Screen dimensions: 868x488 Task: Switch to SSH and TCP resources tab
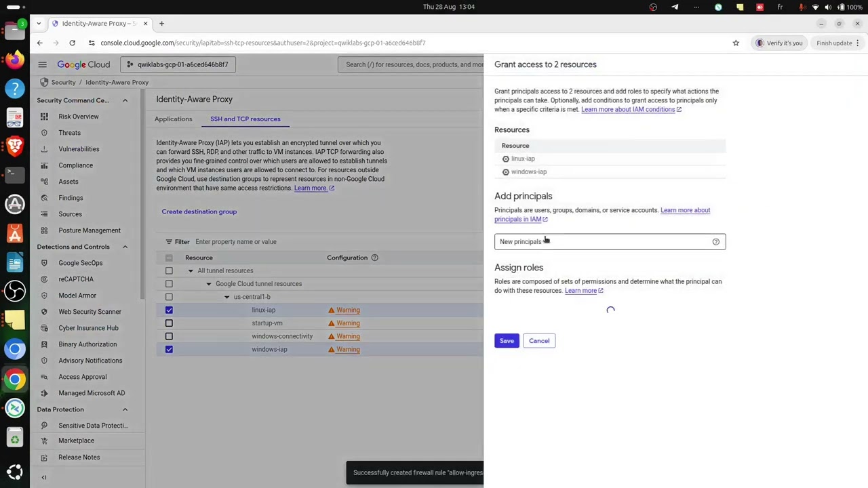point(245,119)
